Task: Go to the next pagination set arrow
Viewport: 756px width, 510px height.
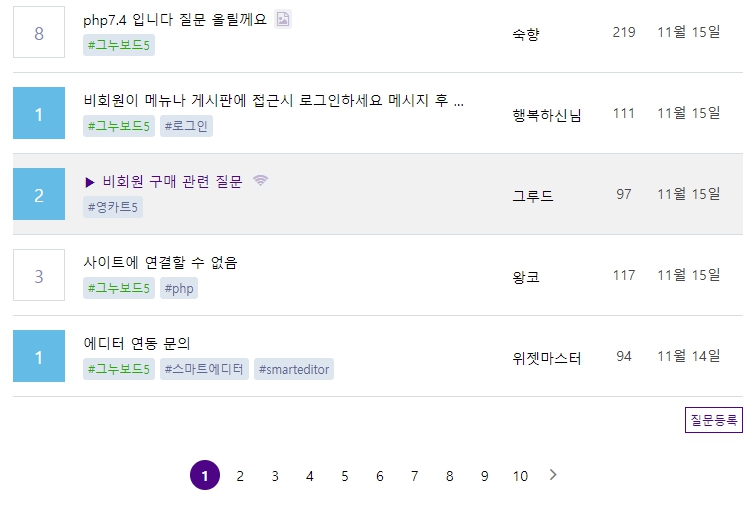Action: (x=553, y=475)
